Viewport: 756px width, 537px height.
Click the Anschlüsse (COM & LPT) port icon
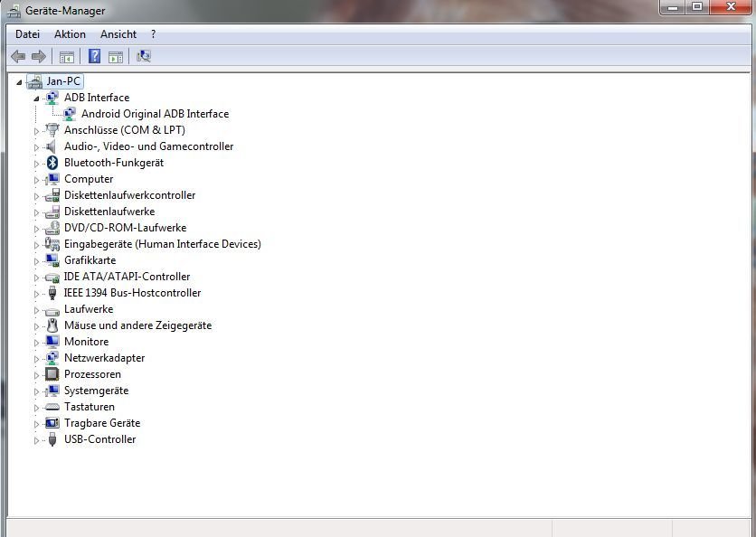[52, 130]
